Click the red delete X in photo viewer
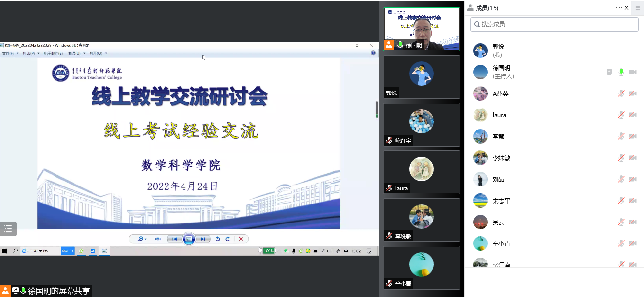 click(x=241, y=239)
